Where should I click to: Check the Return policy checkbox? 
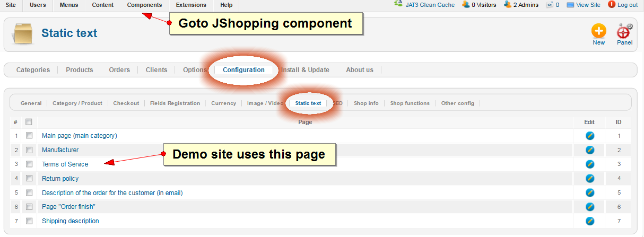tap(29, 178)
